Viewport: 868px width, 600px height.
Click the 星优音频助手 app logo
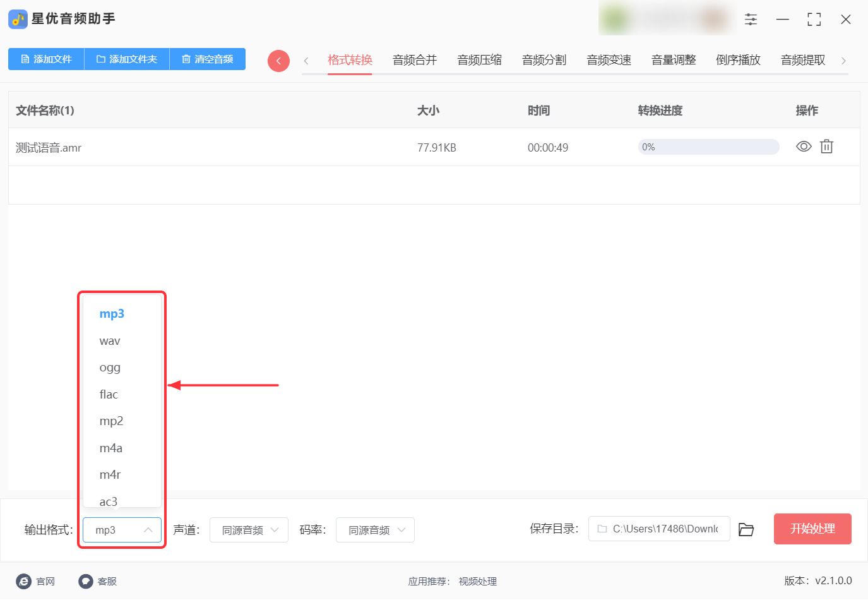(18, 19)
